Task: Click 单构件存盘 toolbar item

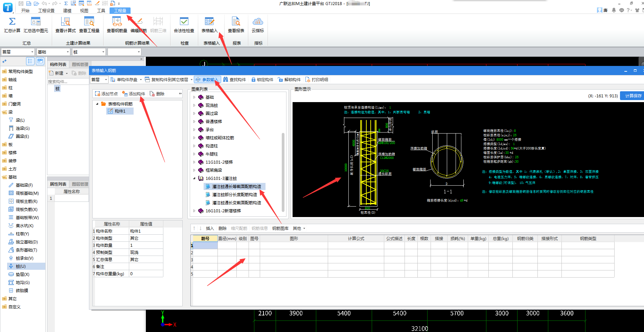Action: pos(124,79)
